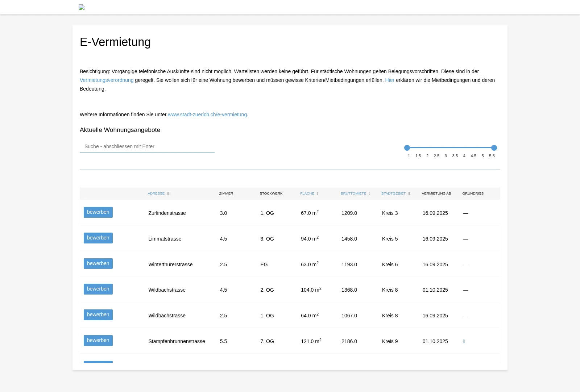Visit www.stadt-zuerich.ch/e-vermietung link
Viewport: 580px width, 392px height.
click(x=207, y=114)
